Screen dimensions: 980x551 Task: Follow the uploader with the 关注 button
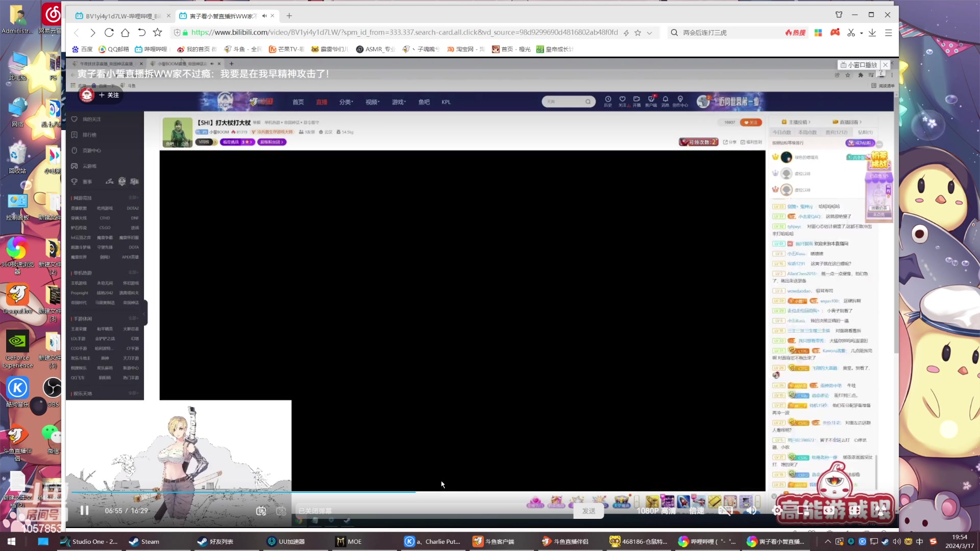(x=109, y=95)
